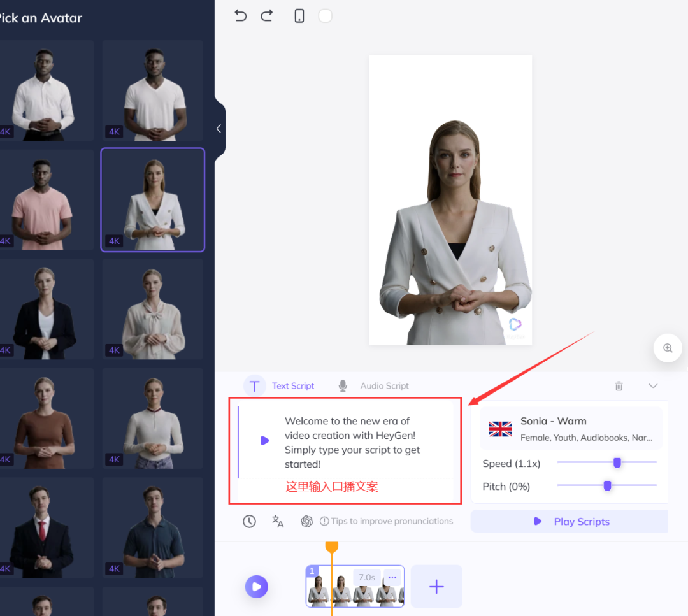Insert pause using clock icon

point(249,521)
